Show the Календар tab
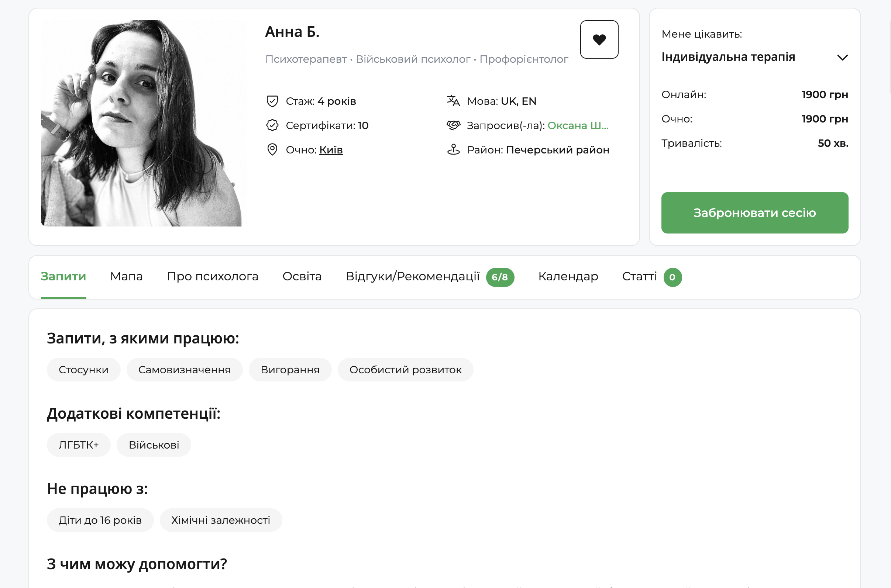The height and width of the screenshot is (588, 891). click(568, 277)
